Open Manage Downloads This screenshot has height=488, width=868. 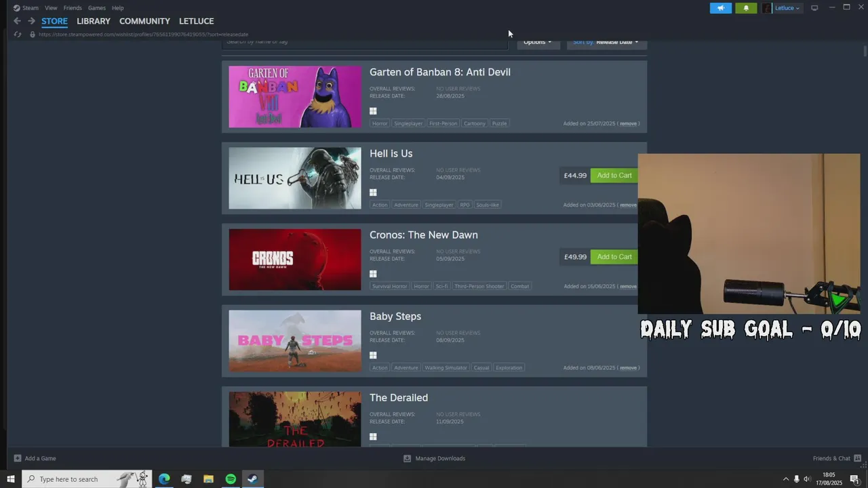click(x=435, y=458)
